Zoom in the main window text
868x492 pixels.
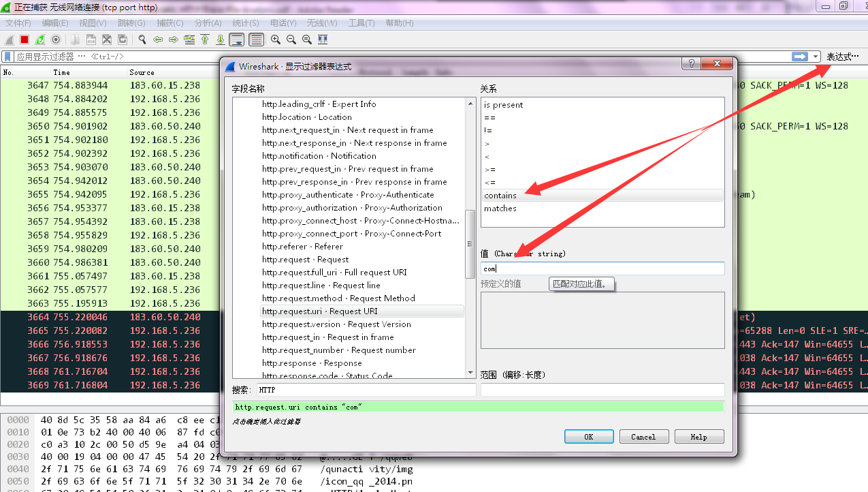pyautogui.click(x=276, y=40)
